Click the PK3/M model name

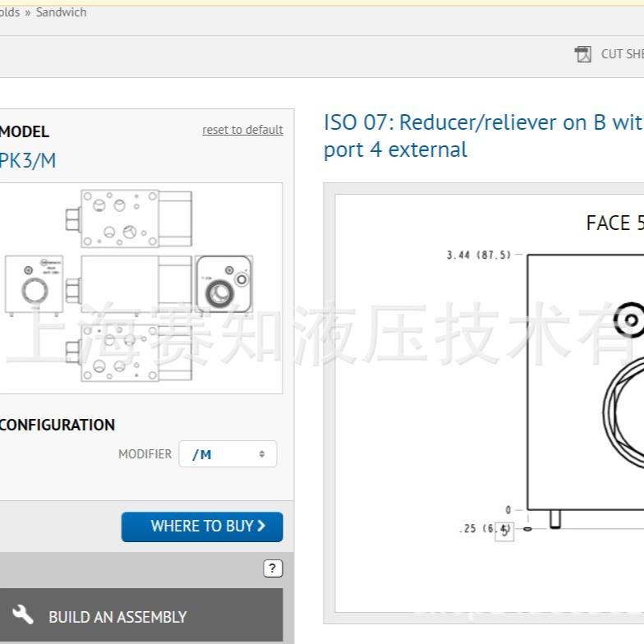point(28,161)
